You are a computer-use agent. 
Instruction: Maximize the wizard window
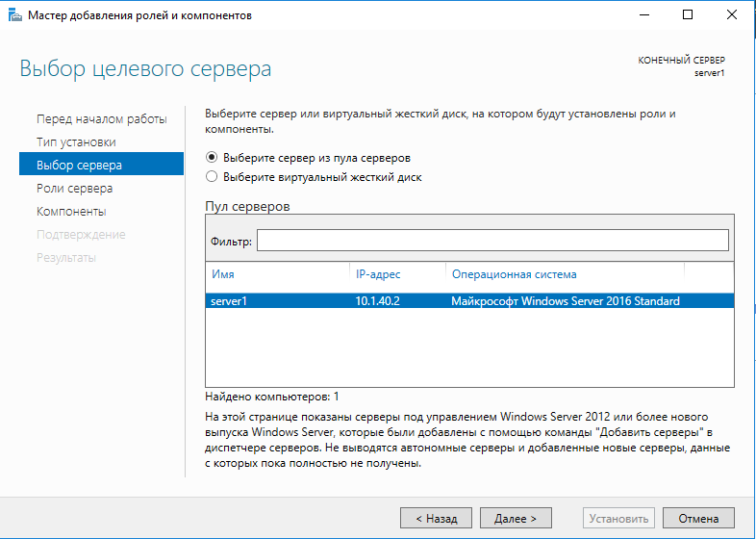click(x=688, y=15)
